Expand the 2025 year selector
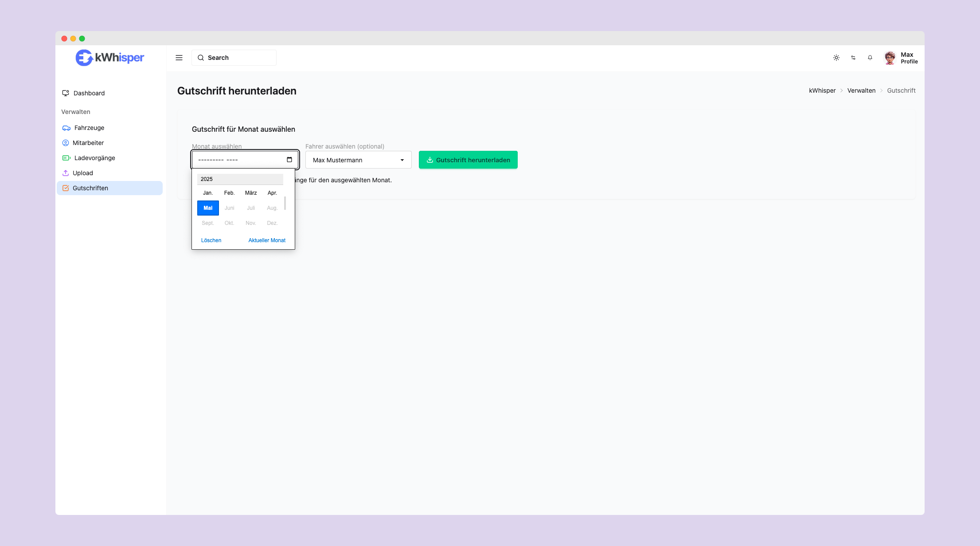 coord(240,179)
